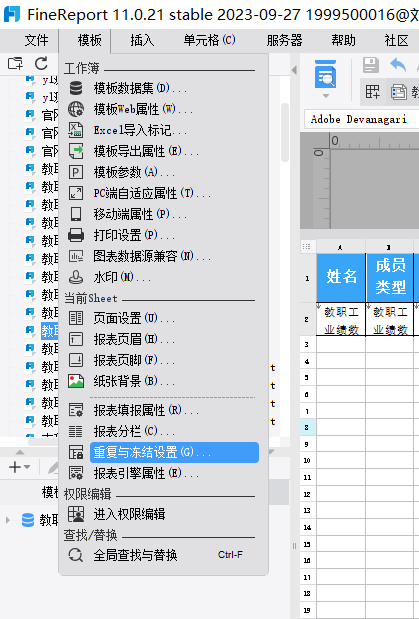Click the new folder icon
Screen dimensions: 419x619
pos(15,63)
